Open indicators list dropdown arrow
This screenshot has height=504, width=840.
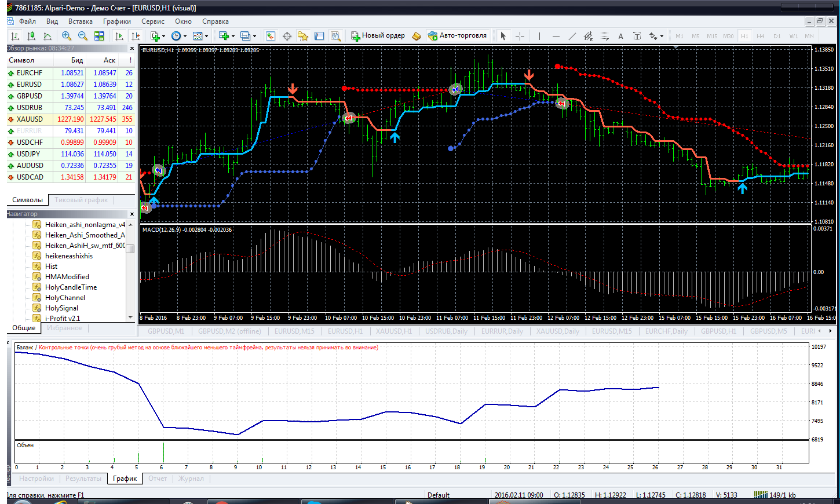click(x=164, y=36)
